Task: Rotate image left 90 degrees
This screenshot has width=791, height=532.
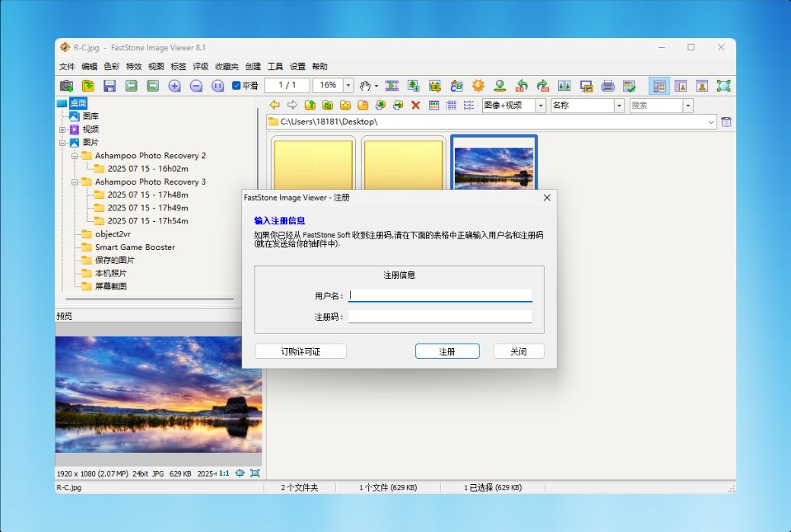Action: 522,86
